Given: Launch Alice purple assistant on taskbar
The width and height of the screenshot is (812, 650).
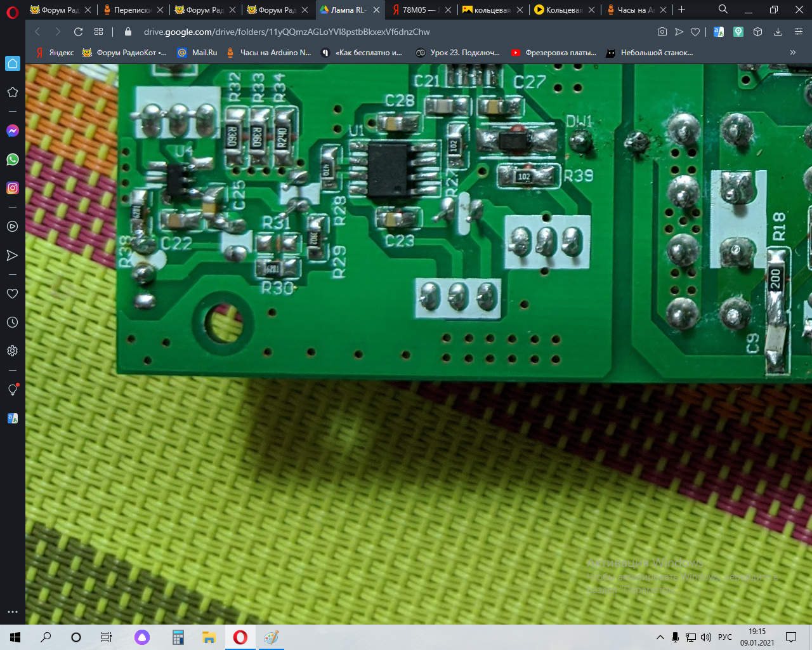Looking at the screenshot, I should 142,637.
